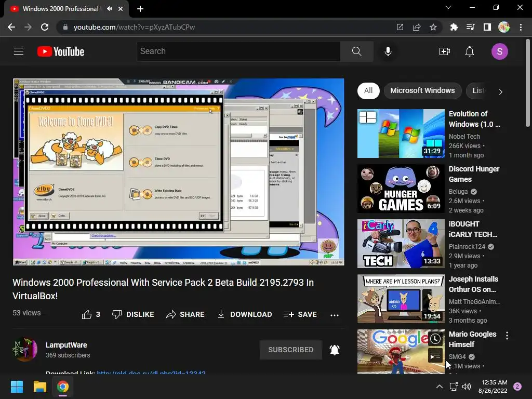Image resolution: width=532 pixels, height=399 pixels.
Task: Click the DISLIKE button
Action: click(133, 314)
